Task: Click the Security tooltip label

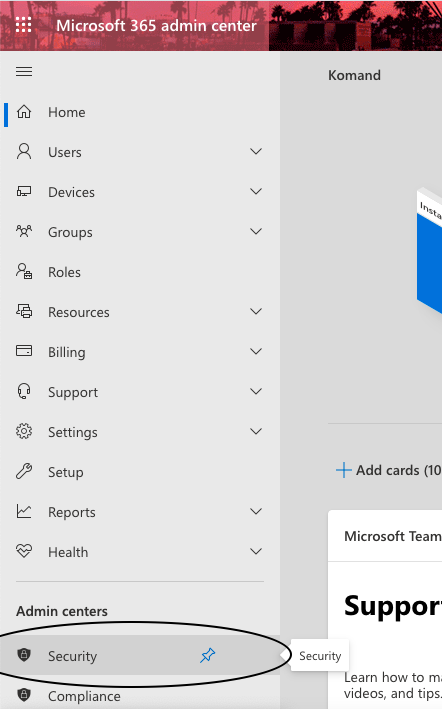Action: pos(320,656)
